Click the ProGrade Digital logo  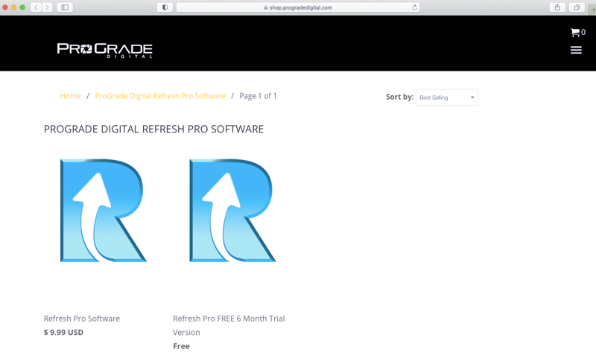pos(104,51)
